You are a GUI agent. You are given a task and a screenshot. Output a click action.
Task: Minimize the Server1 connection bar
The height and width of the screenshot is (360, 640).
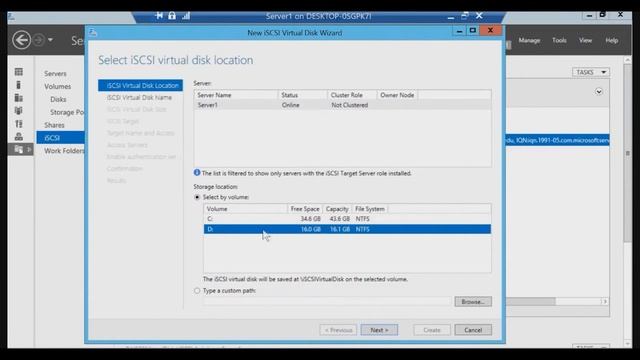click(451, 17)
